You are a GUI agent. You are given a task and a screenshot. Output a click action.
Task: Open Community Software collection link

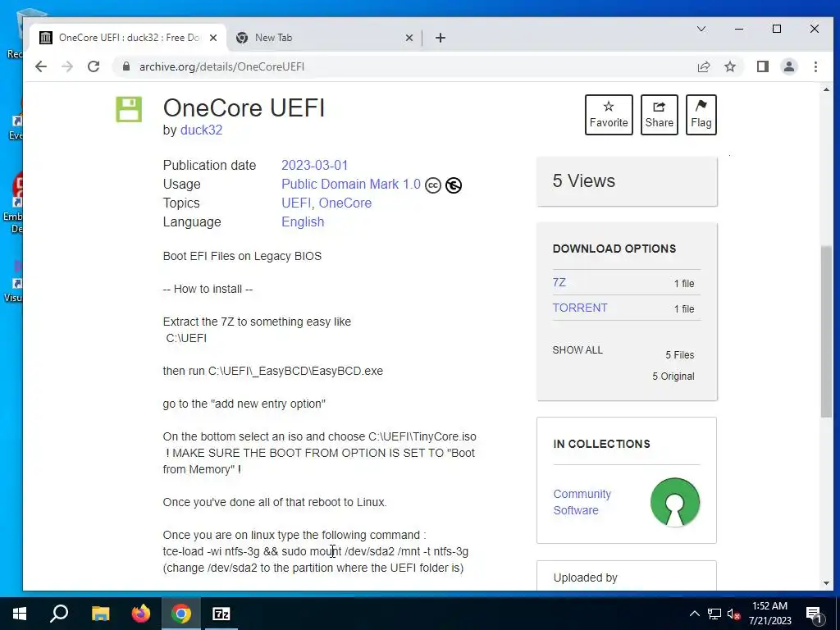coord(582,502)
